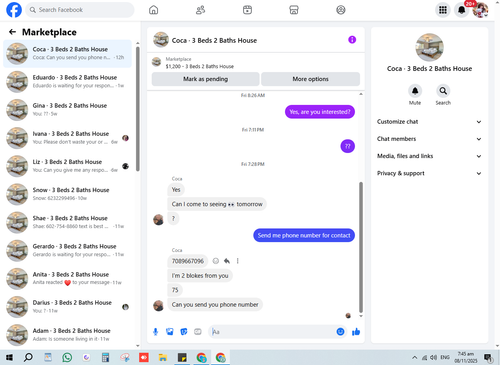Open conversation information purple icon
This screenshot has height=365, width=500.
tap(352, 40)
